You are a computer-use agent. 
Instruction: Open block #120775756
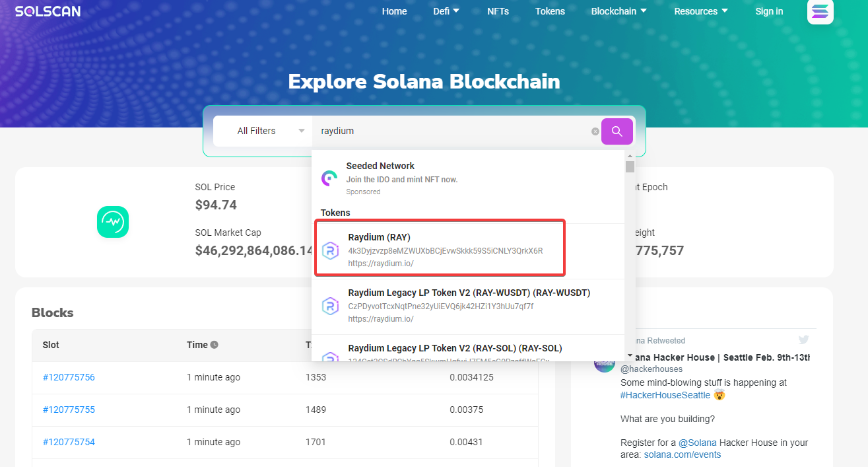[x=69, y=377]
